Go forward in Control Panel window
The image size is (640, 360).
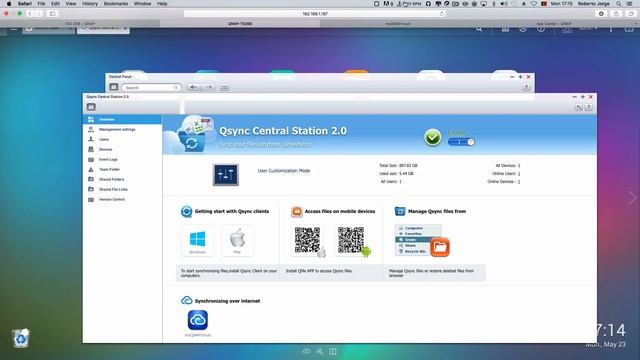209,87
